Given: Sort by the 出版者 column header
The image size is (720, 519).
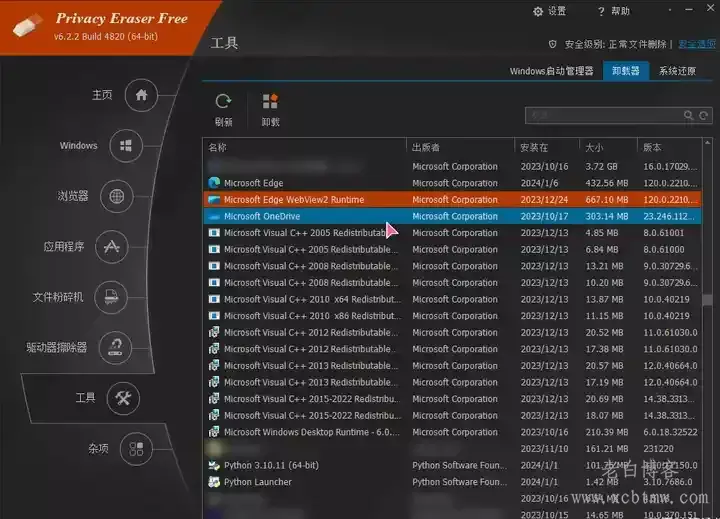Looking at the screenshot, I should (x=460, y=147).
